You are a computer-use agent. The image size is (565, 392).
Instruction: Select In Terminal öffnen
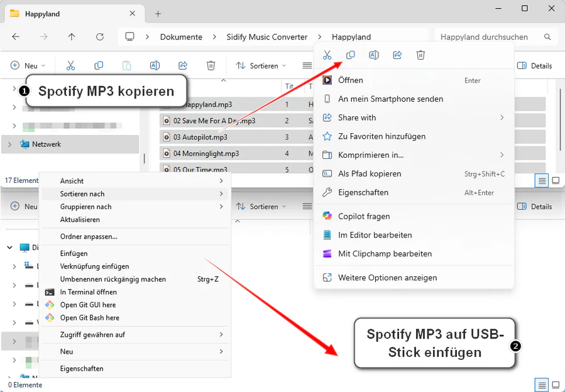click(134, 292)
